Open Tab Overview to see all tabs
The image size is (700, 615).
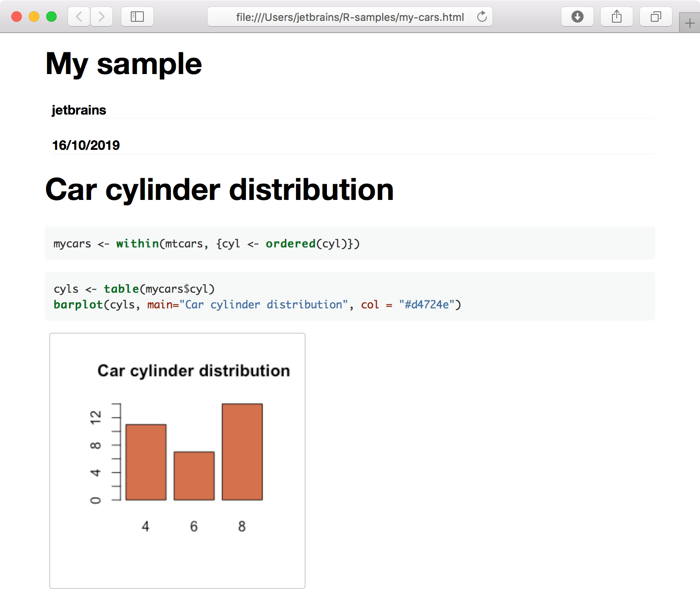click(656, 17)
